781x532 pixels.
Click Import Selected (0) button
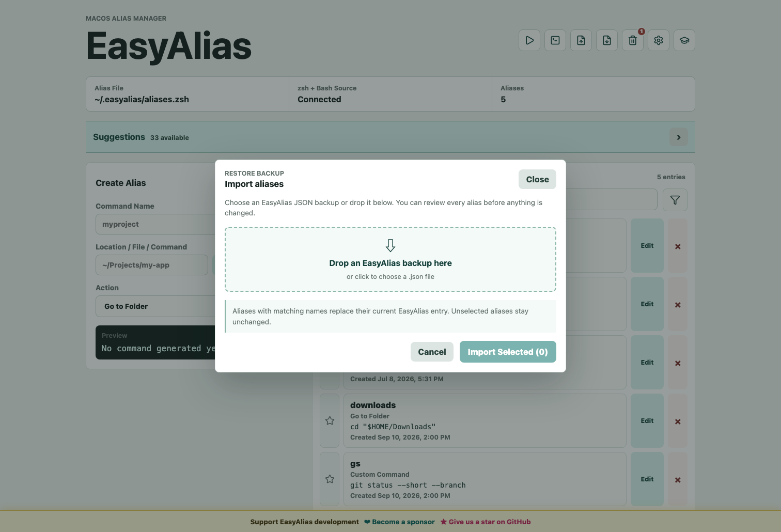pos(508,352)
